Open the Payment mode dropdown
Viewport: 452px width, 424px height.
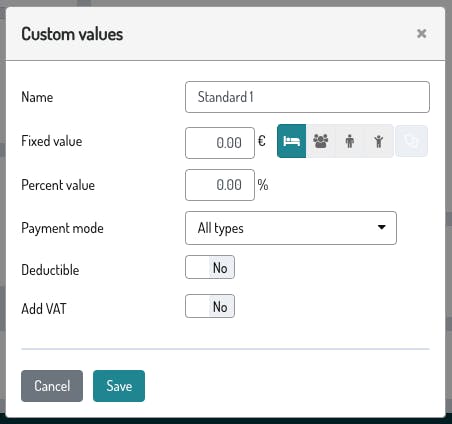coord(291,228)
